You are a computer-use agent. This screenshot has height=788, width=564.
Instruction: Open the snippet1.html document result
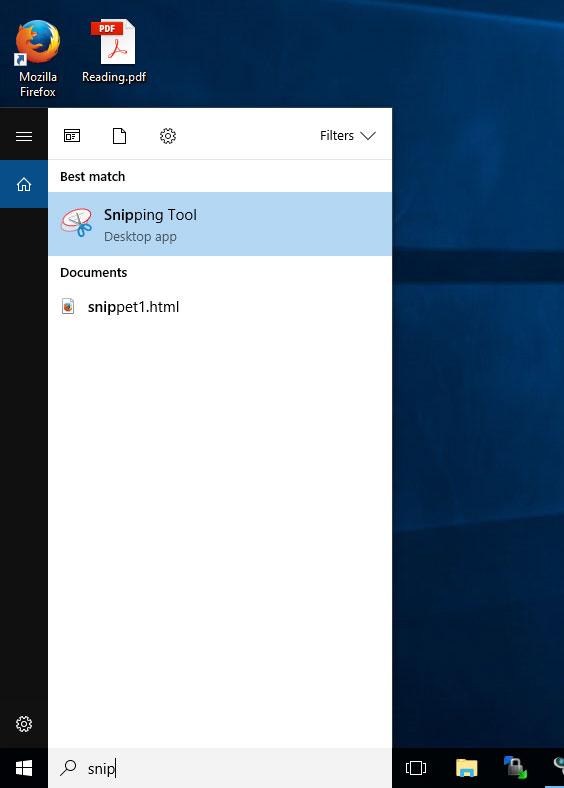pyautogui.click(x=220, y=307)
